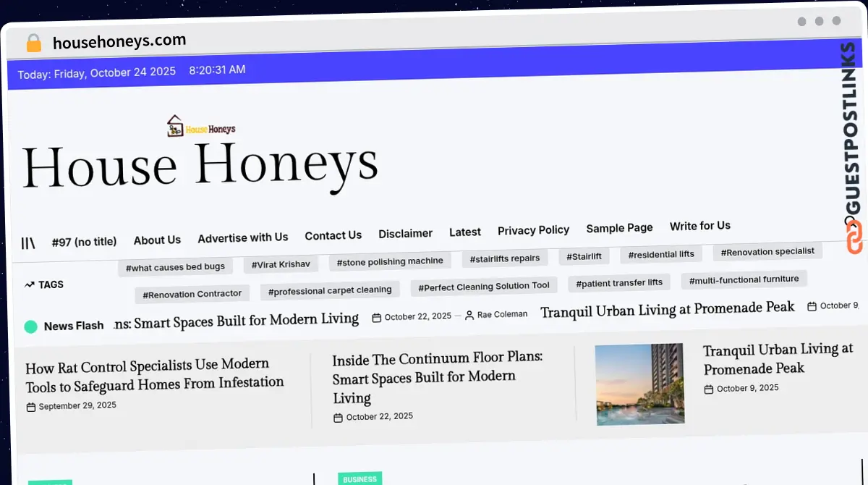868x485 pixels.
Task: Choose the #professional carpet cleaning tag
Action: (330, 290)
